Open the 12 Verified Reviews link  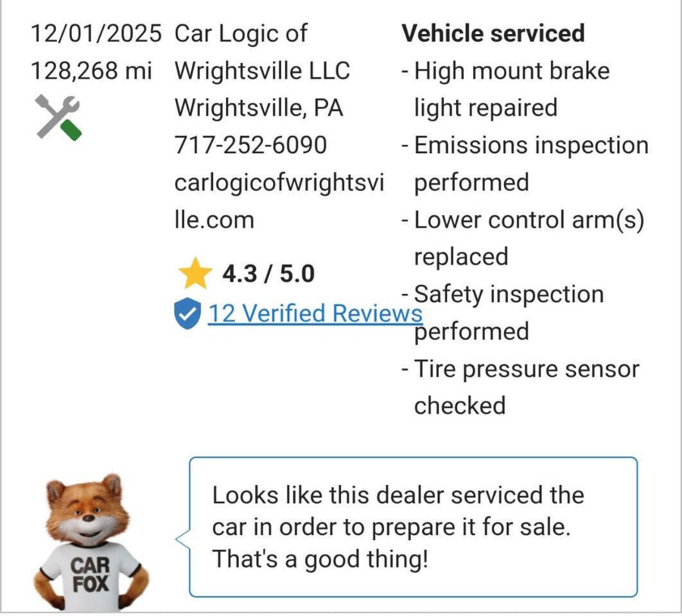pyautogui.click(x=315, y=313)
